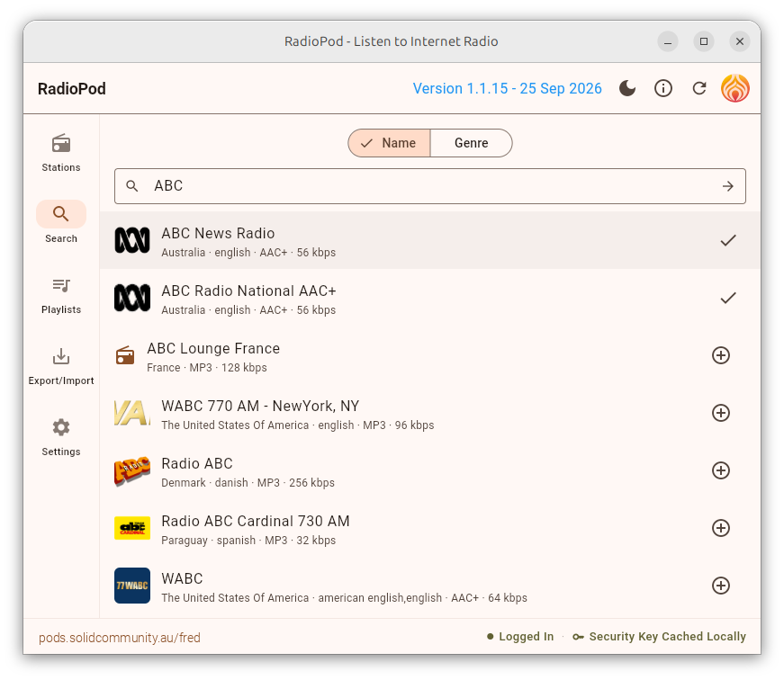Screen dimensions: 784x680
Task: Click the Radio ABC Denmark logo
Action: pyautogui.click(x=132, y=470)
